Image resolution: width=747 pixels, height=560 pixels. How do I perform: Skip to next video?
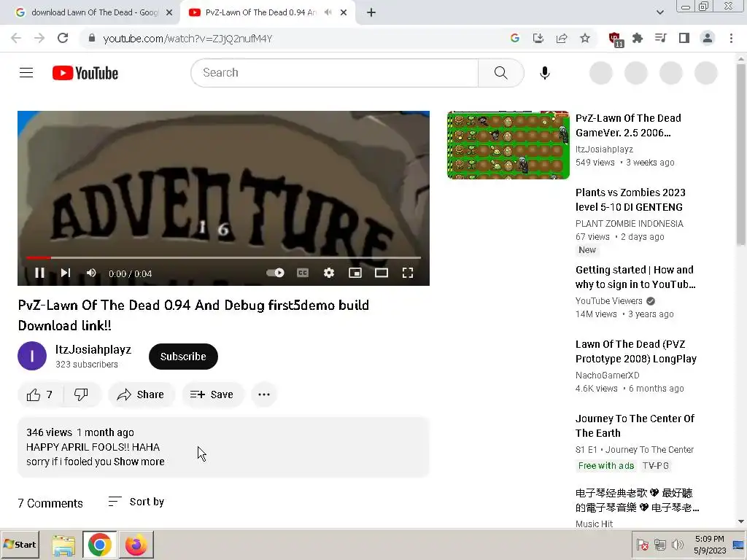[x=65, y=273]
